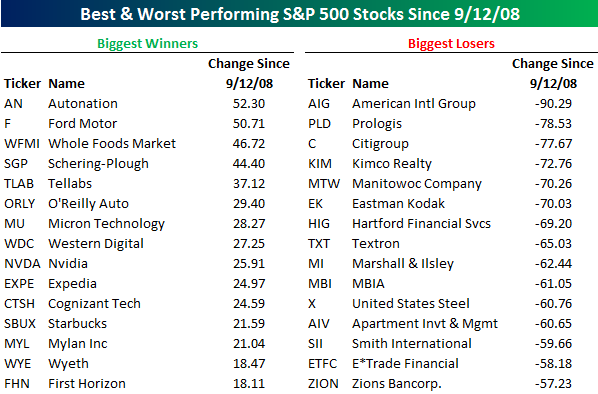Select the AIG loss value -90.29
This screenshot has width=598, height=394.
point(553,103)
